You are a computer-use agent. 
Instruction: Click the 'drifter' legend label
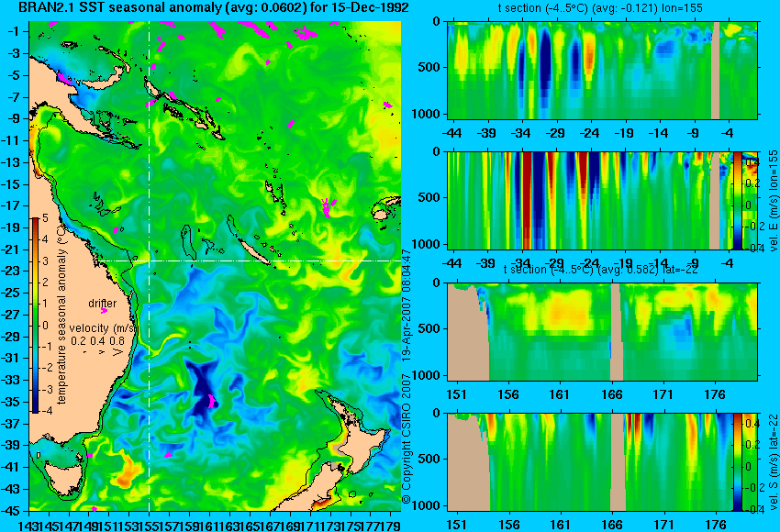103,304
